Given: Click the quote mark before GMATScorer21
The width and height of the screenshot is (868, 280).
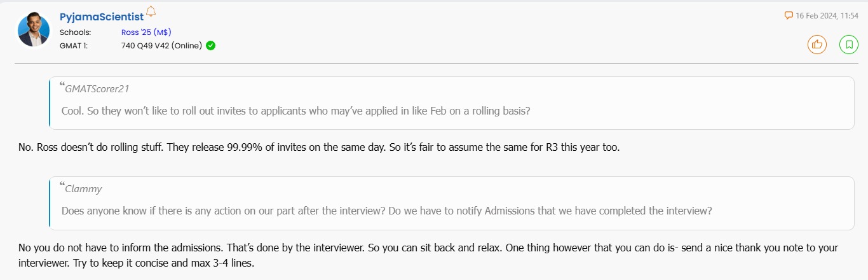Looking at the screenshot, I should tap(62, 86).
